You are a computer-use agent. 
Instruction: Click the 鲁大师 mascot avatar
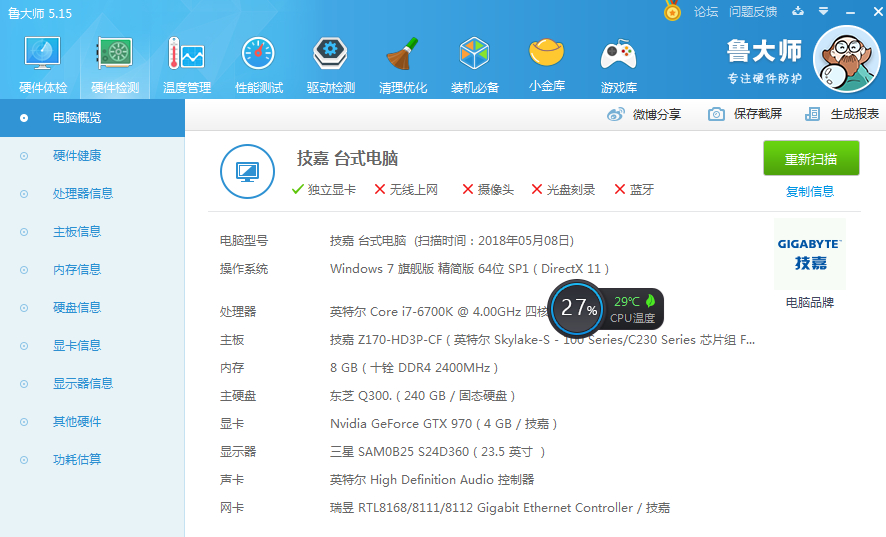click(847, 59)
